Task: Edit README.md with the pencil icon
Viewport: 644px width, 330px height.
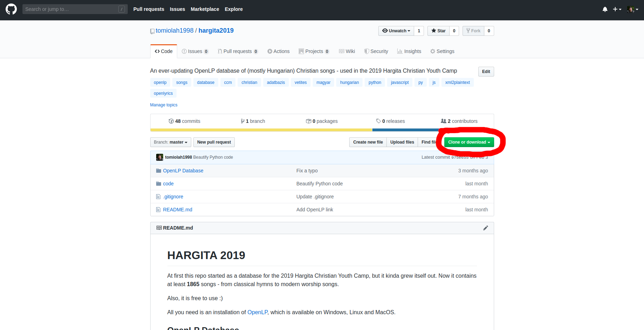Action: (486, 228)
